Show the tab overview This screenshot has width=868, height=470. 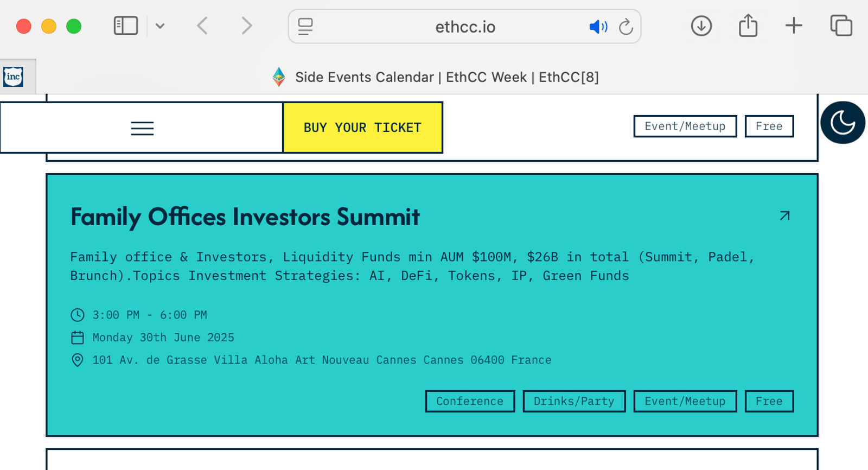[841, 26]
